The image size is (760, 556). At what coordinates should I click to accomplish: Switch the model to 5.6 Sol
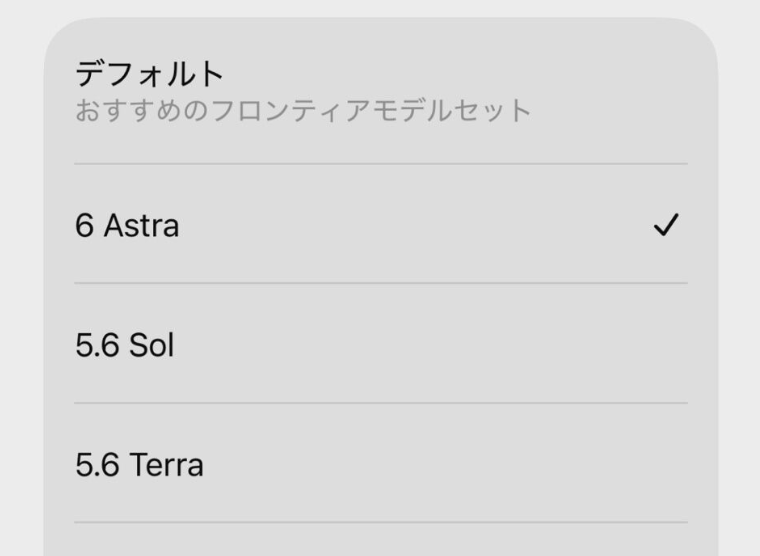[381, 344]
